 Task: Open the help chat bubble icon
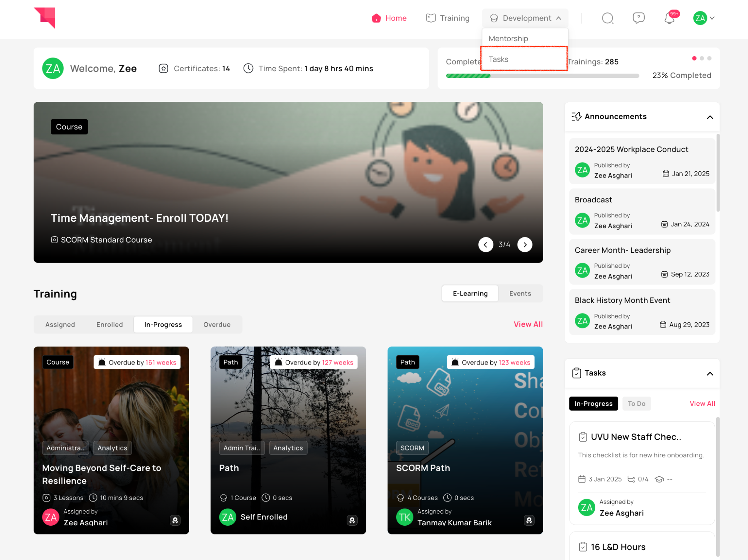638,18
